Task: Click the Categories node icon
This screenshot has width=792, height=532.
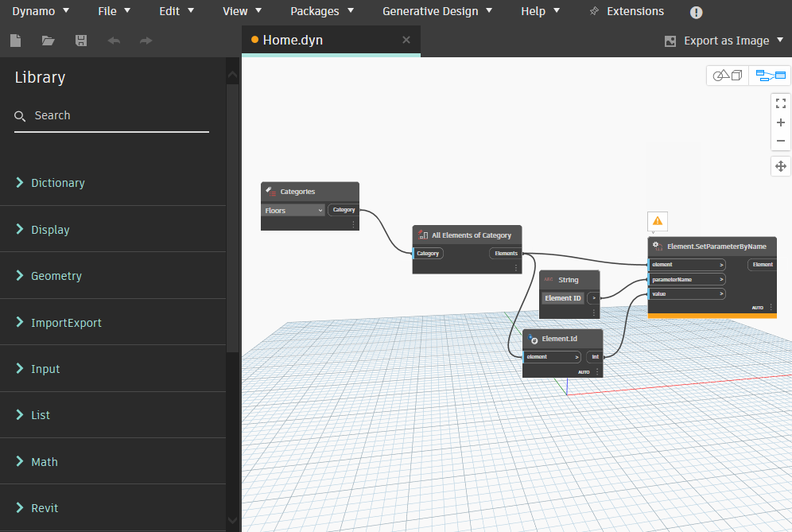Action: coord(271,192)
